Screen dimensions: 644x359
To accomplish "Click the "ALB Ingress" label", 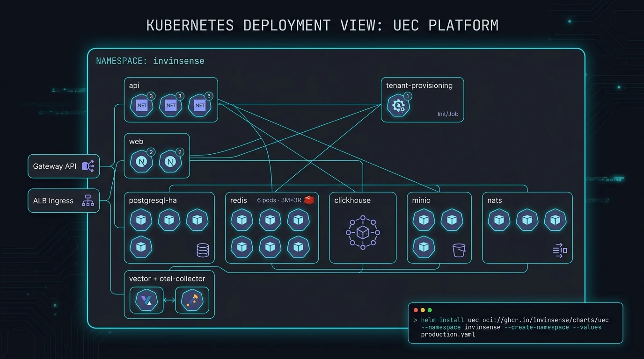I will point(53,201).
